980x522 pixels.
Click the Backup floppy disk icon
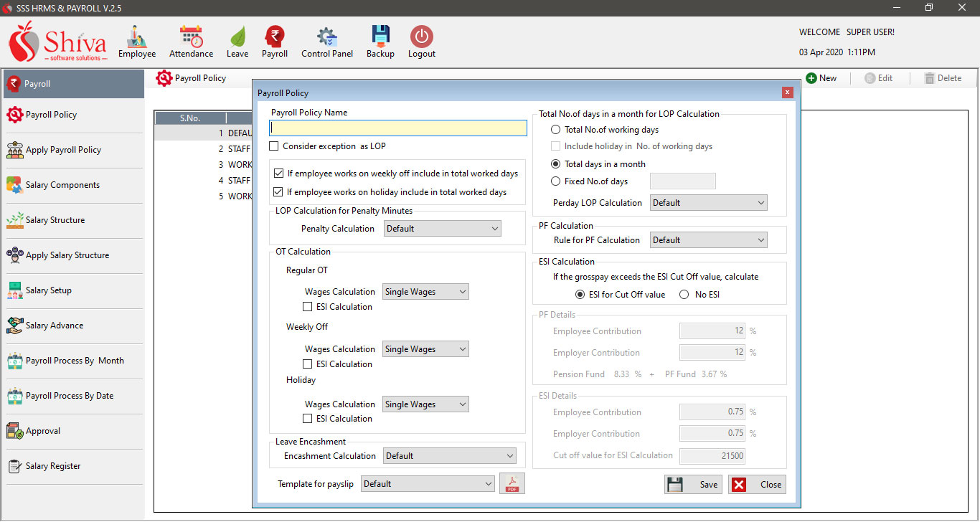click(380, 37)
